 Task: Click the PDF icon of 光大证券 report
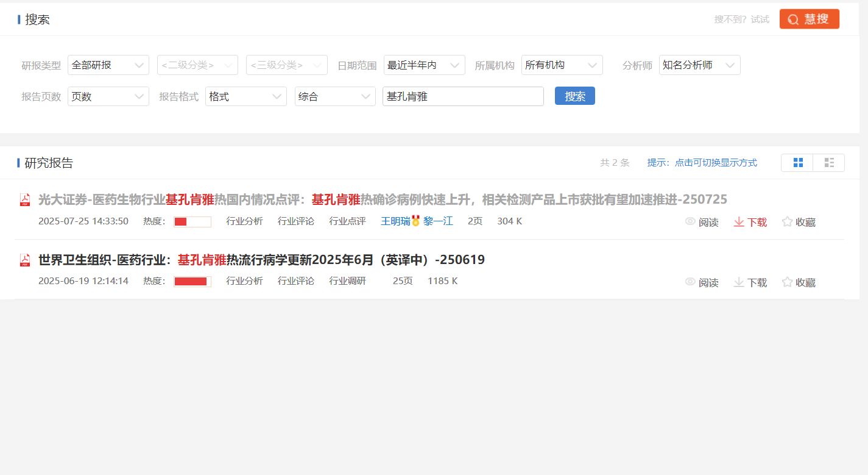25,200
